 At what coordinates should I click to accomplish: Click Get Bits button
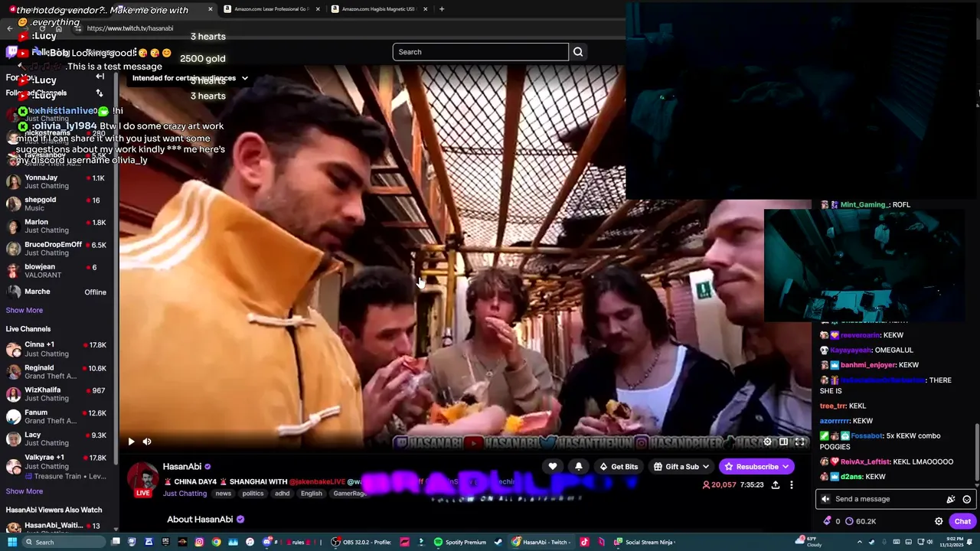(619, 467)
